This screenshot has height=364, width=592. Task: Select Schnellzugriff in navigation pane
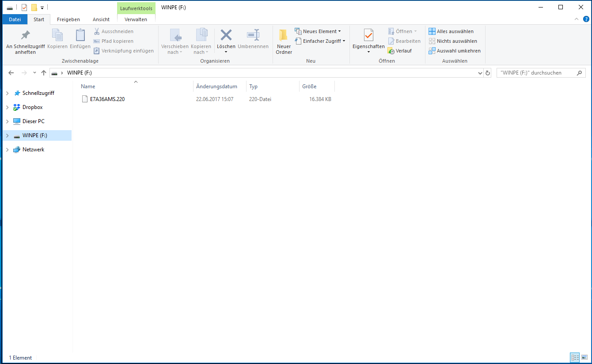pos(38,93)
